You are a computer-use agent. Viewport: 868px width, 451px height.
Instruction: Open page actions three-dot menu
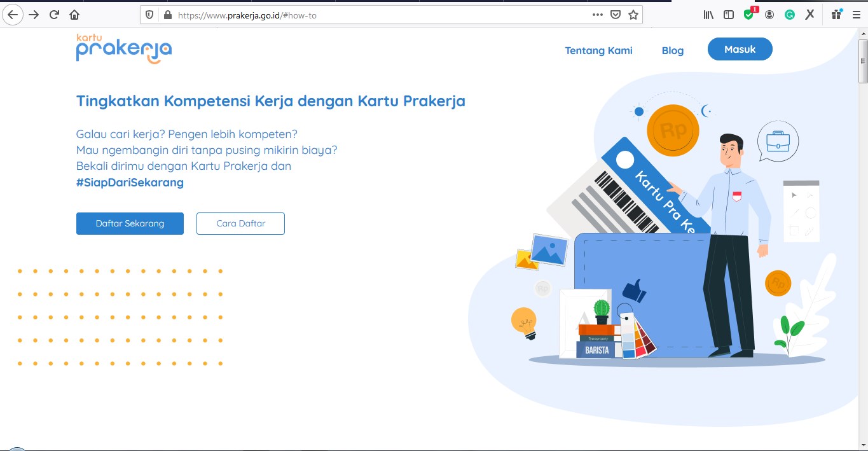coord(597,15)
